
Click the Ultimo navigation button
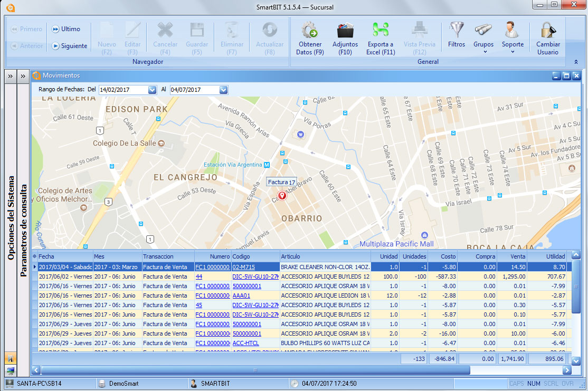[x=66, y=29]
